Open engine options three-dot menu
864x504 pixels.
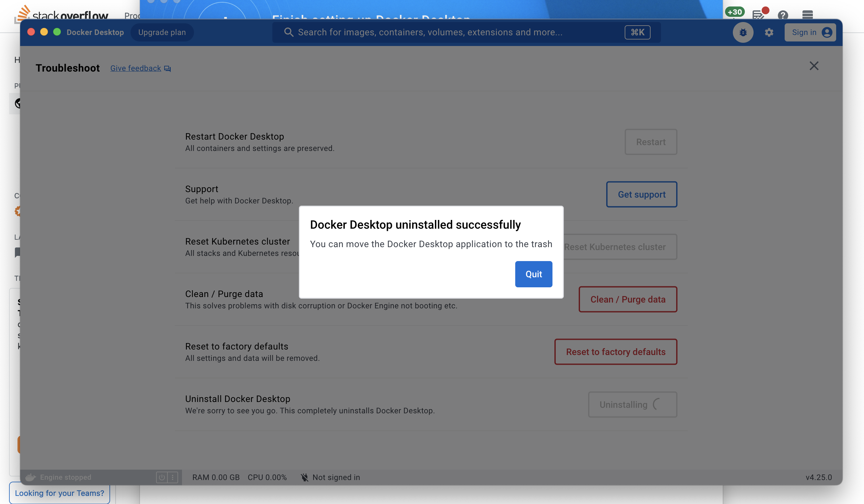click(x=173, y=477)
